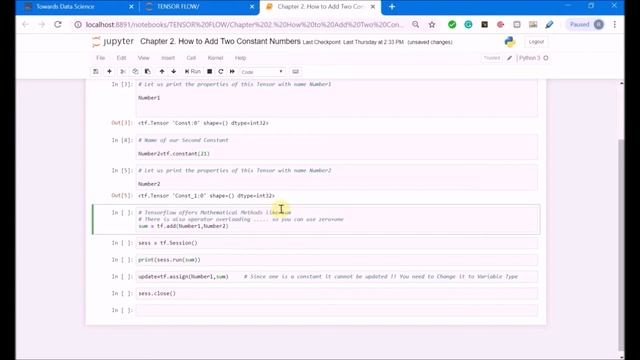Click the black square extension icon

point(484,24)
